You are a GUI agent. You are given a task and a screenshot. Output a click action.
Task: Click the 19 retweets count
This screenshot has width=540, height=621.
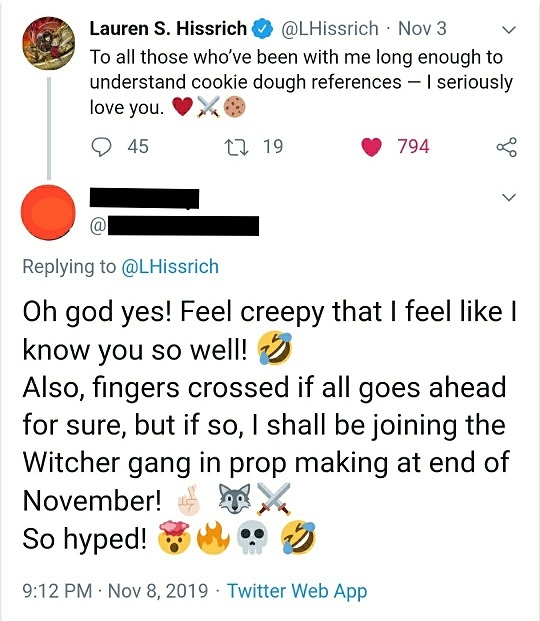click(x=273, y=147)
